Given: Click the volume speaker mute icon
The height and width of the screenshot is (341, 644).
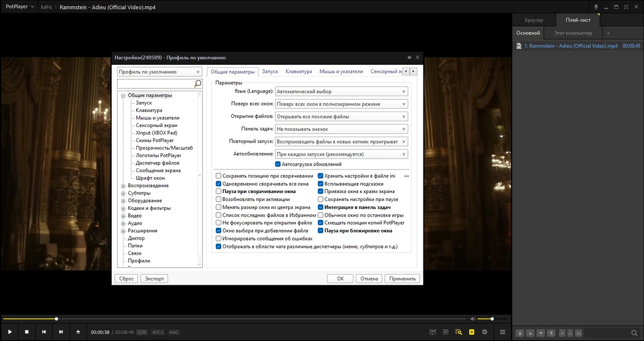Looking at the screenshot, I should click(473, 319).
